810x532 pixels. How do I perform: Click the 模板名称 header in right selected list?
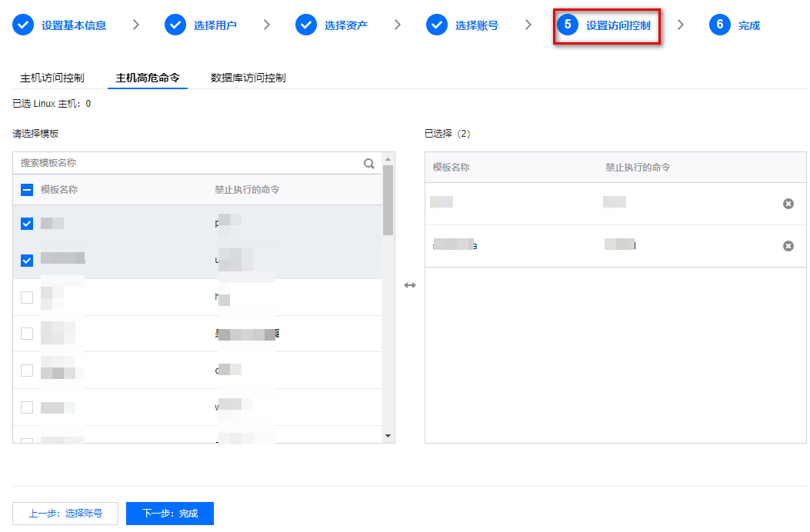[451, 168]
